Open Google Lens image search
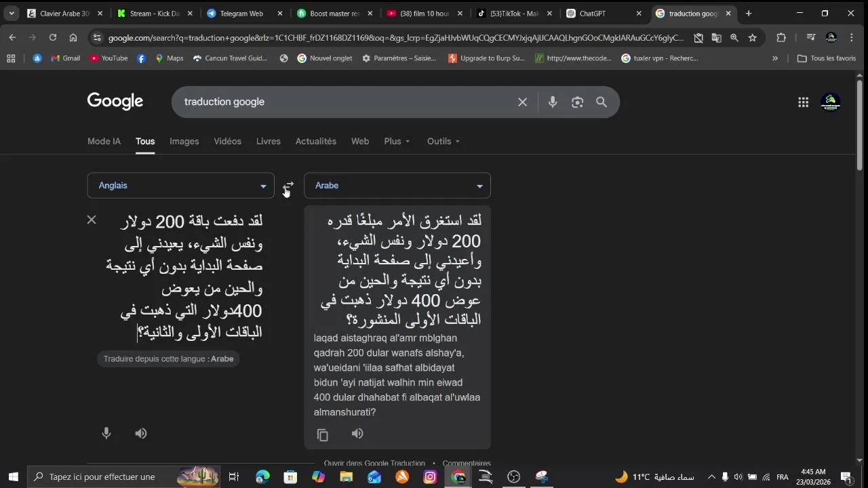Screen dimensions: 868x488 click(x=577, y=102)
